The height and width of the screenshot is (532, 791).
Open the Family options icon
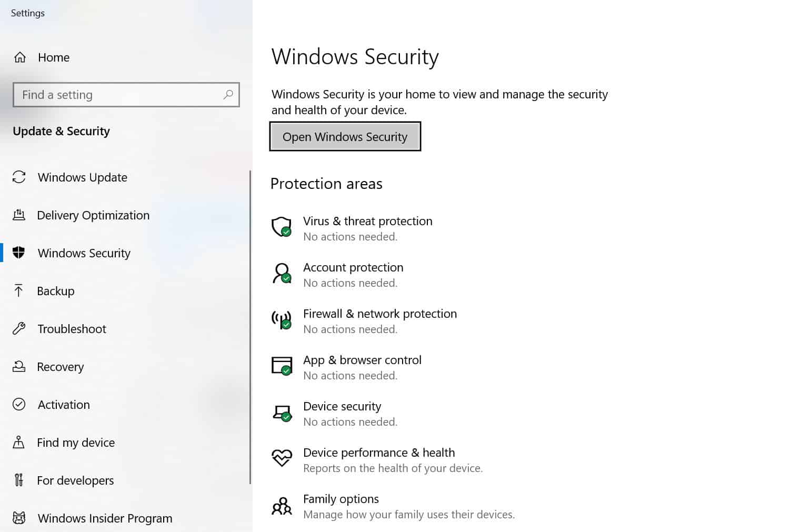[x=282, y=505]
